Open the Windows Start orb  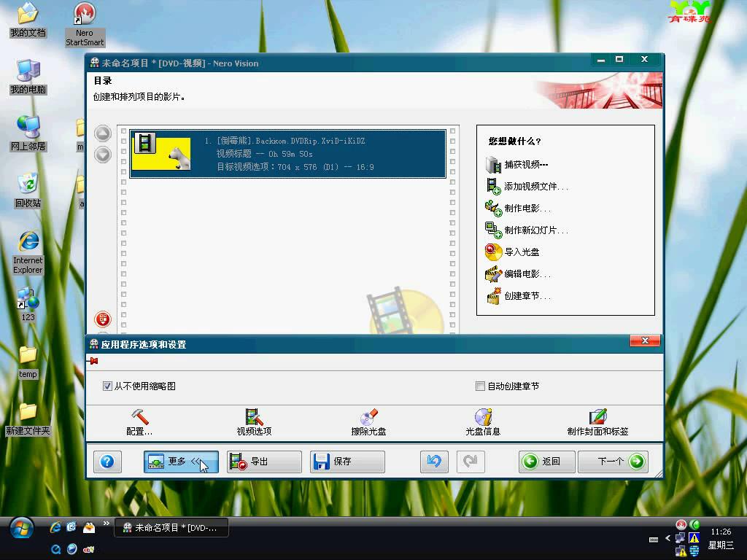21,528
